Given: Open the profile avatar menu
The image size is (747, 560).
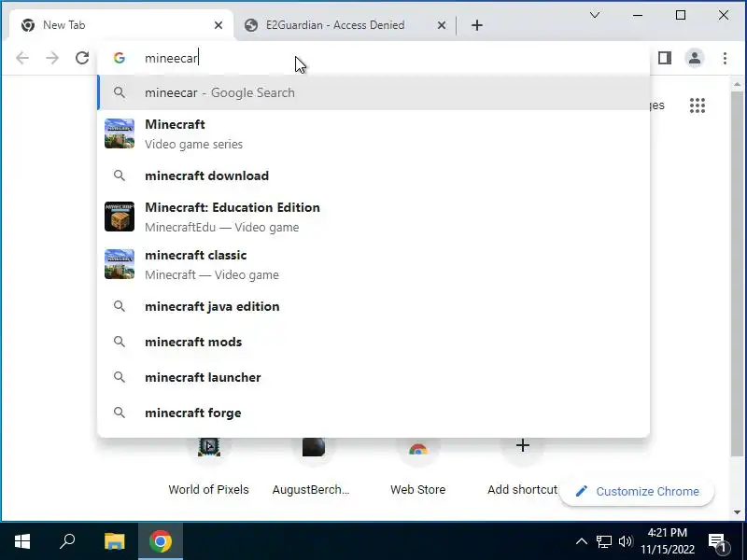Looking at the screenshot, I should pyautogui.click(x=695, y=58).
